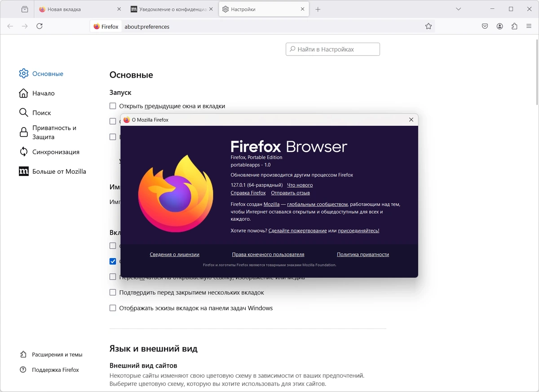Close the Уведомление о конфиденциальности tab
This screenshot has height=392, width=539.
coord(211,9)
